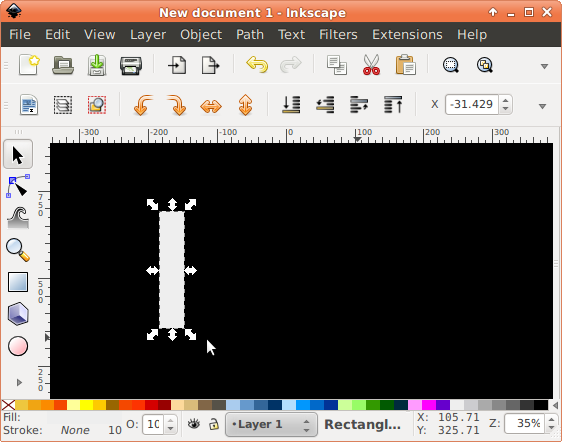Image resolution: width=562 pixels, height=442 pixels.
Task: Flip the selection vertically
Action: click(246, 105)
